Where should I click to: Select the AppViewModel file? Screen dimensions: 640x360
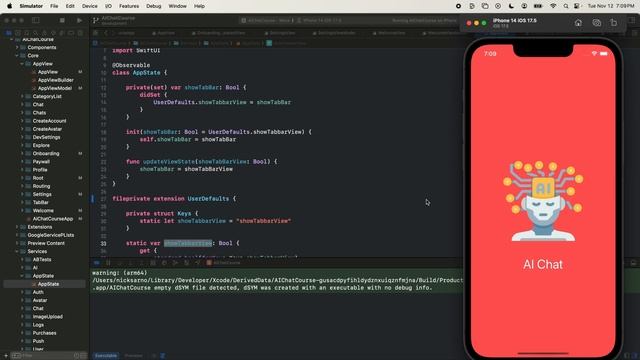coord(55,88)
